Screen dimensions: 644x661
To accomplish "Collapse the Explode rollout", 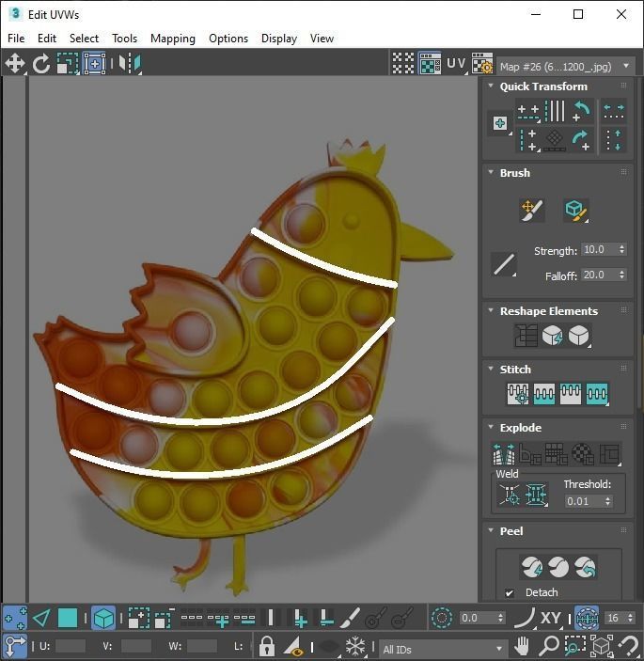I will click(x=491, y=427).
